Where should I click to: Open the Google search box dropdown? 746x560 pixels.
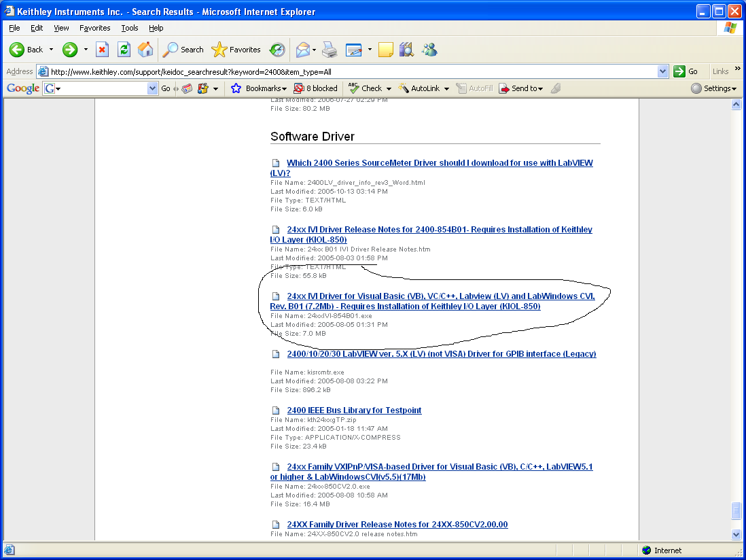coord(153,88)
